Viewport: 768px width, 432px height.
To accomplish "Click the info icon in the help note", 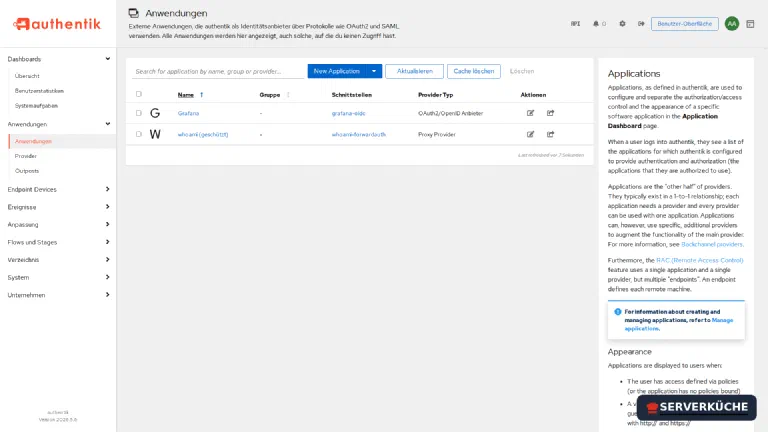I will [x=618, y=312].
